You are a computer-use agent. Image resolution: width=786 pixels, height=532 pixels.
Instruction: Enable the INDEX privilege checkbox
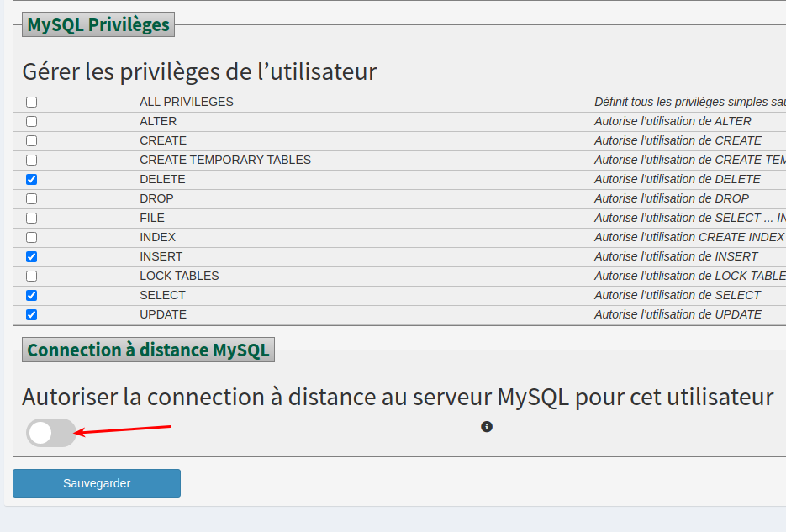[x=32, y=238]
